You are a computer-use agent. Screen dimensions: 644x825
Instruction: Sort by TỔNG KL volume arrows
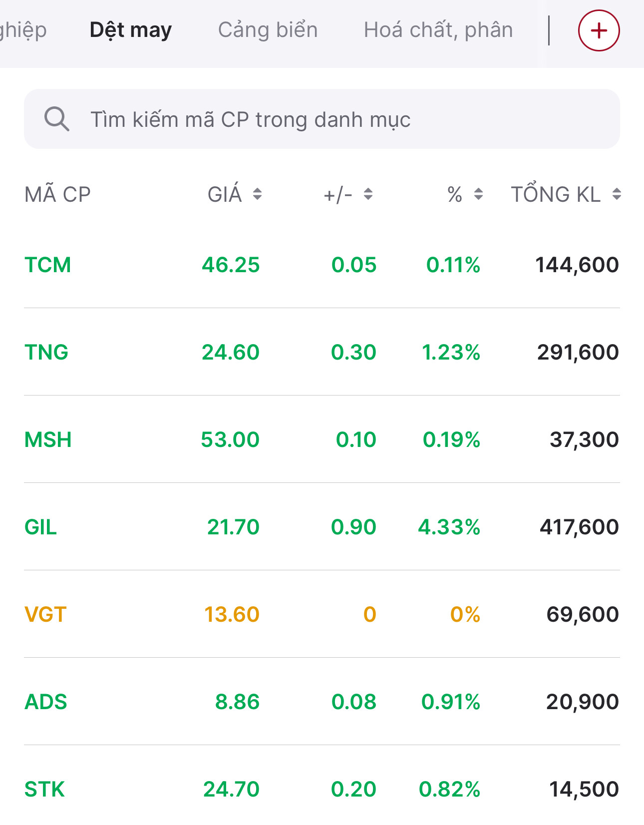pyautogui.click(x=617, y=194)
